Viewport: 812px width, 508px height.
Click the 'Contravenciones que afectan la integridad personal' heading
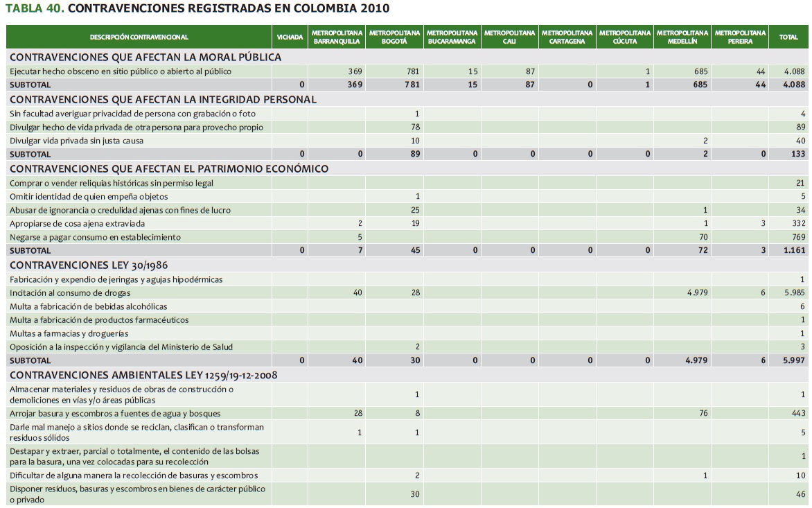tap(163, 99)
